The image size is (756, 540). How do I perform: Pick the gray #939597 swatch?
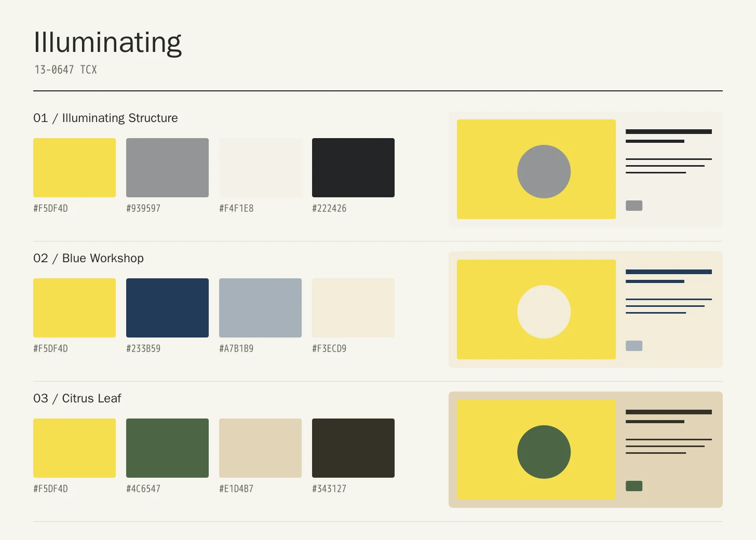167,168
